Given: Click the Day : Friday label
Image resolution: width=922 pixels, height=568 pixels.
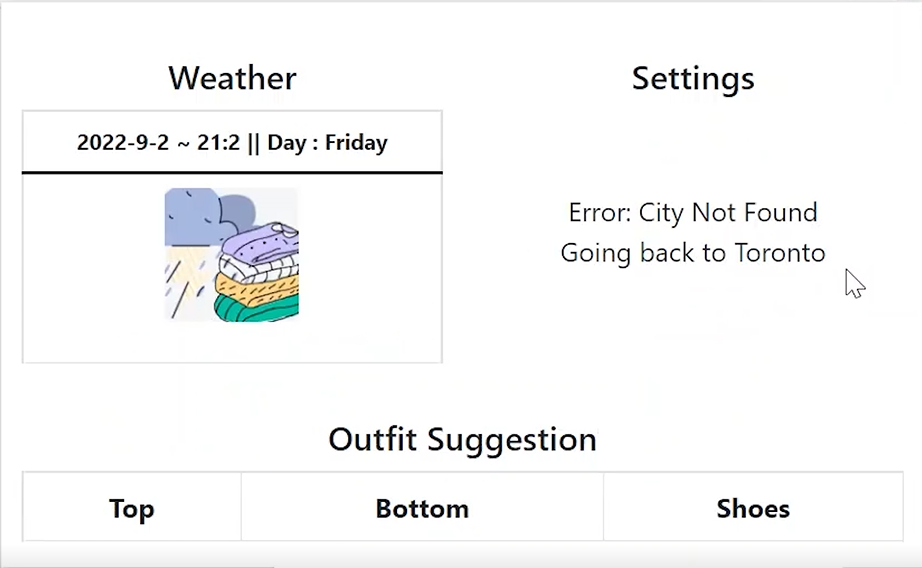Looking at the screenshot, I should [327, 142].
